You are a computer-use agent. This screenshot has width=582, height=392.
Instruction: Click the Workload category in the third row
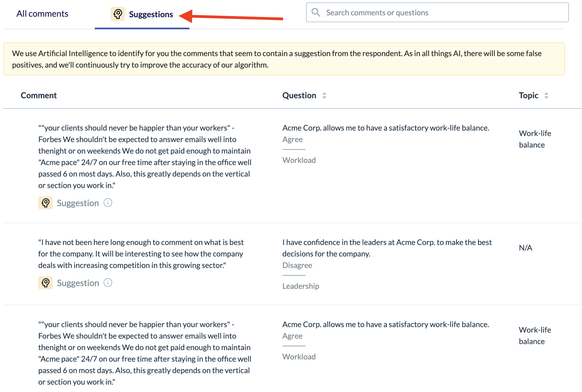[299, 357]
